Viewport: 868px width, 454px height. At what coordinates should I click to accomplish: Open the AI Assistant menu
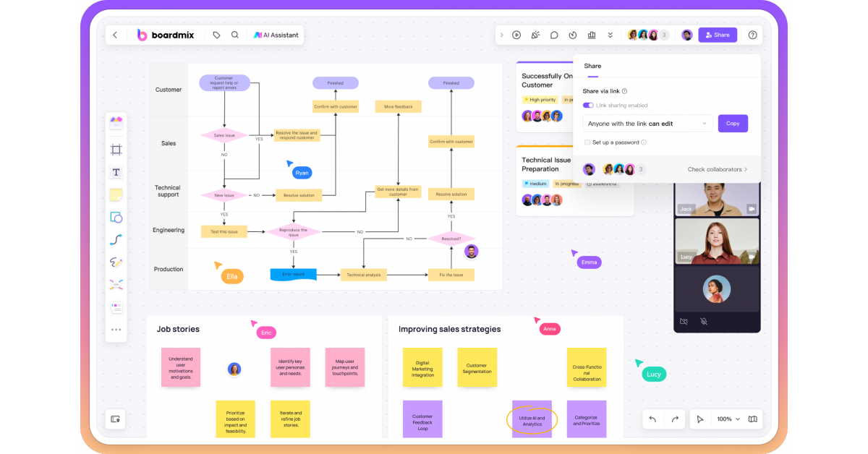pos(276,35)
